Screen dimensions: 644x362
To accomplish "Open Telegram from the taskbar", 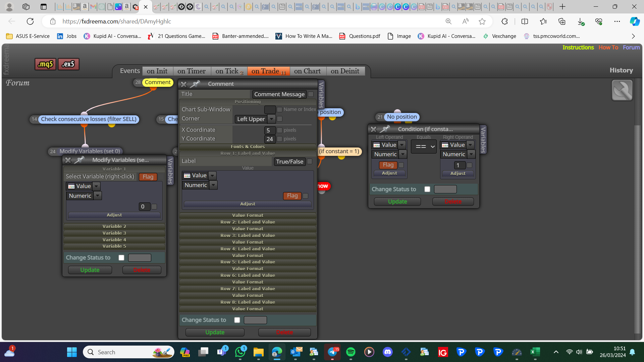I will (x=332, y=352).
